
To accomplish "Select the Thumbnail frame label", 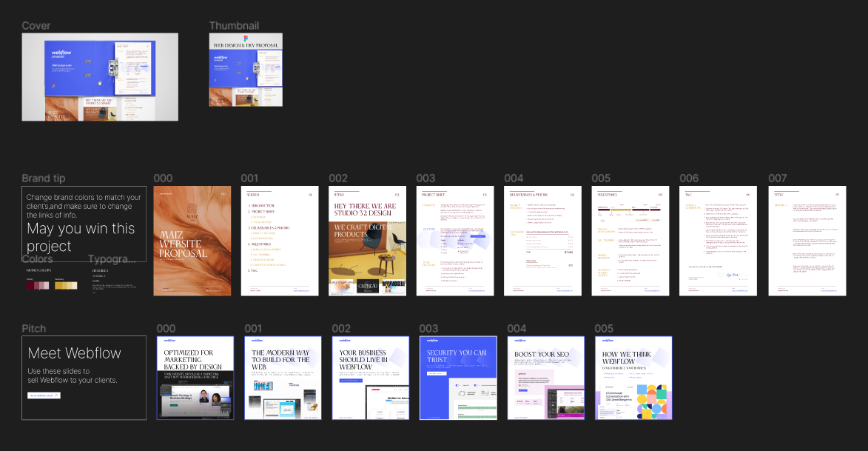I will point(234,25).
